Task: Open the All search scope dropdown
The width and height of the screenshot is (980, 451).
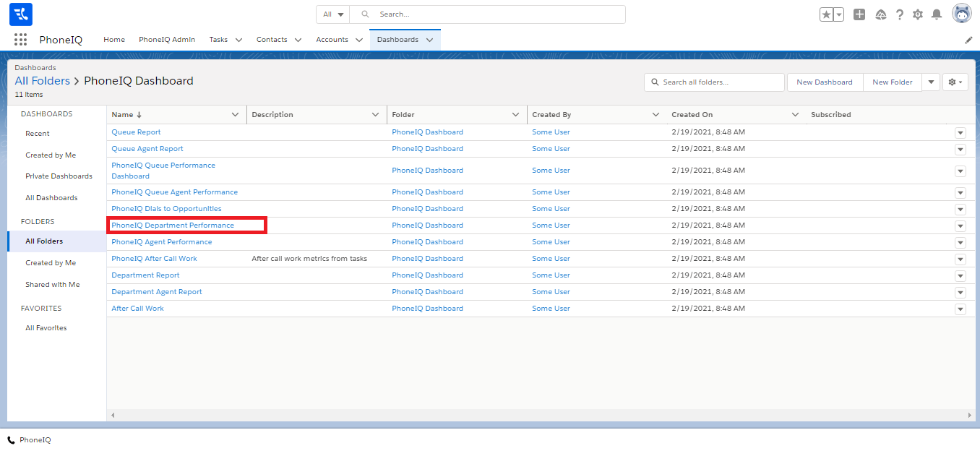Action: (332, 14)
